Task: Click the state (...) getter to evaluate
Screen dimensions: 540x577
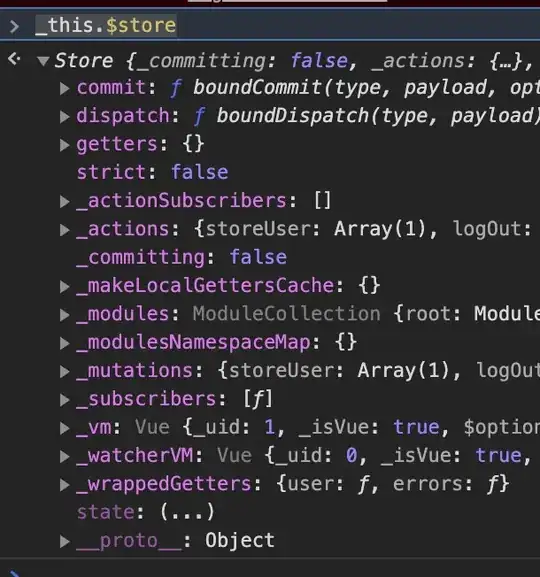Action: 188,512
